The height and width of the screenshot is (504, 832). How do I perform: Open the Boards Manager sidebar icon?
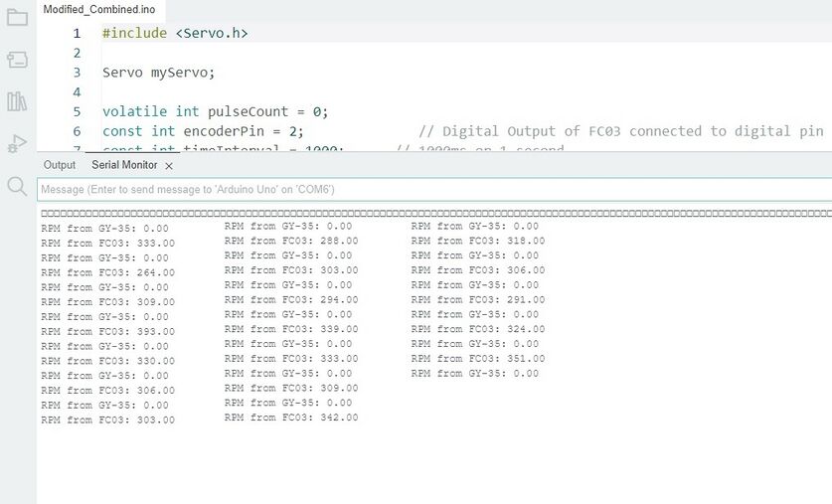point(17,60)
